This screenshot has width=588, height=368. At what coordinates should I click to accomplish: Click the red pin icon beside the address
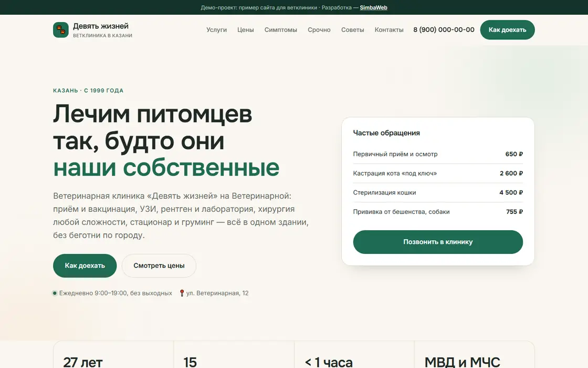point(182,293)
